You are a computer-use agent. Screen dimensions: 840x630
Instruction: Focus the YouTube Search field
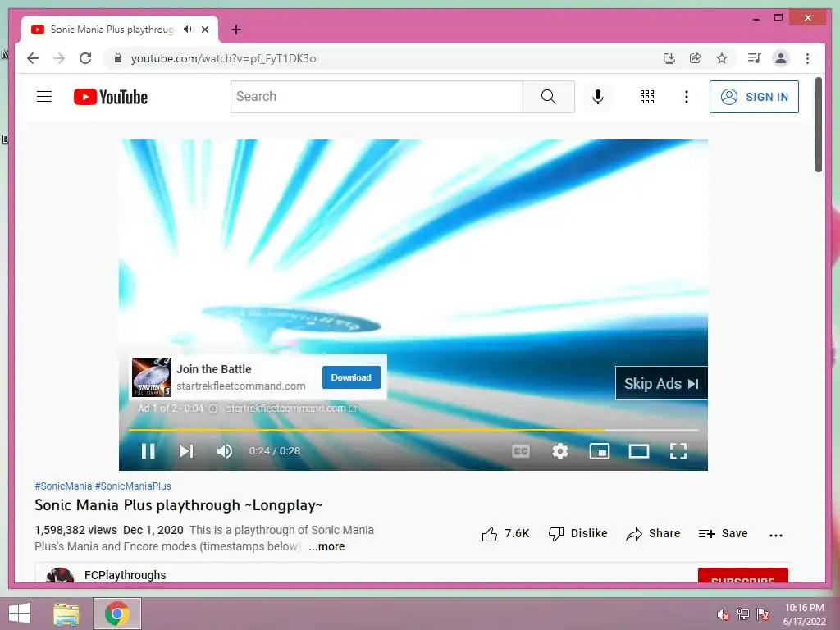[377, 97]
